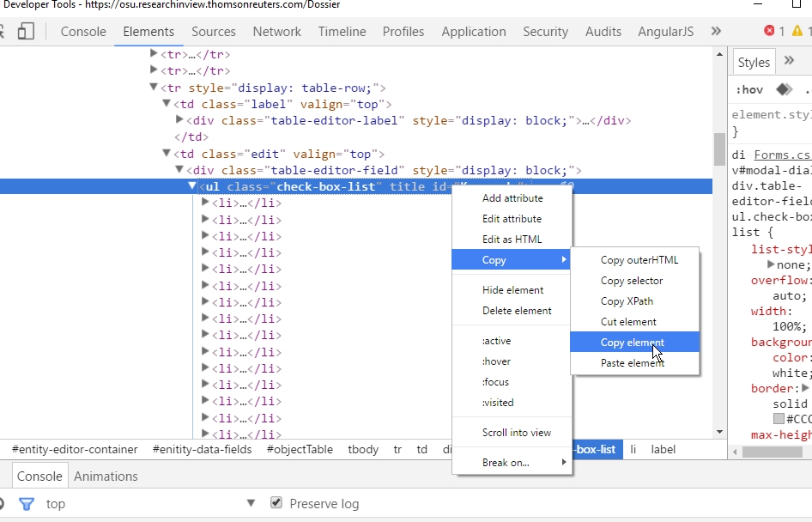Expand the first li item under ul
The image size is (812, 522).
point(205,202)
